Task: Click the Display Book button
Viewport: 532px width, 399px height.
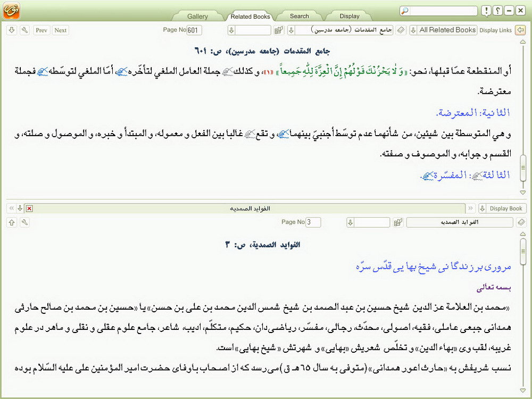Action: [x=505, y=209]
